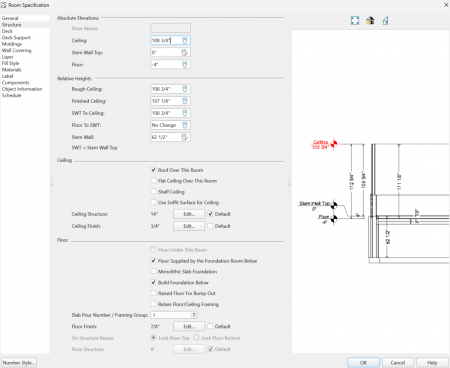The image size is (450, 368).
Task: Check Default for Ceiling Finish
Action: pyautogui.click(x=210, y=226)
